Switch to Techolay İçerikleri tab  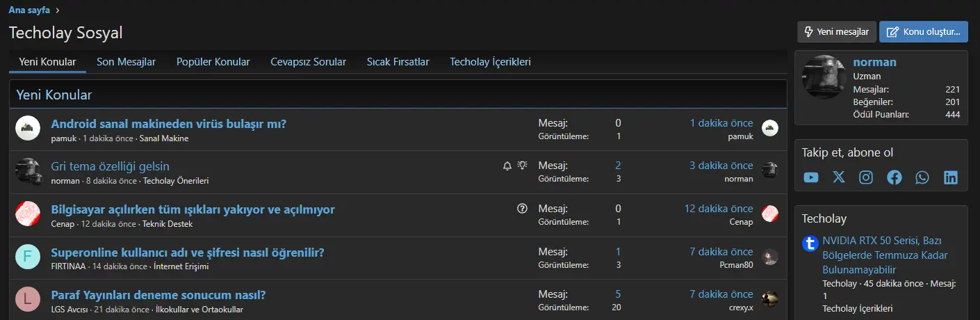490,62
